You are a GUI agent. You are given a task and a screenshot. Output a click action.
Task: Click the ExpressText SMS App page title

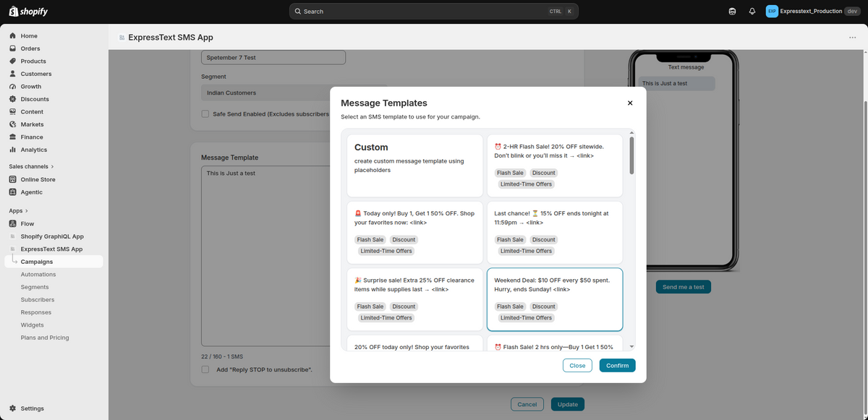pyautogui.click(x=171, y=38)
